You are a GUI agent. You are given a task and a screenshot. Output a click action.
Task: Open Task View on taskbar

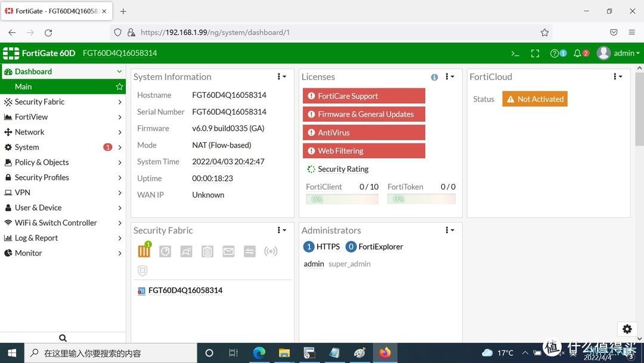click(x=233, y=353)
